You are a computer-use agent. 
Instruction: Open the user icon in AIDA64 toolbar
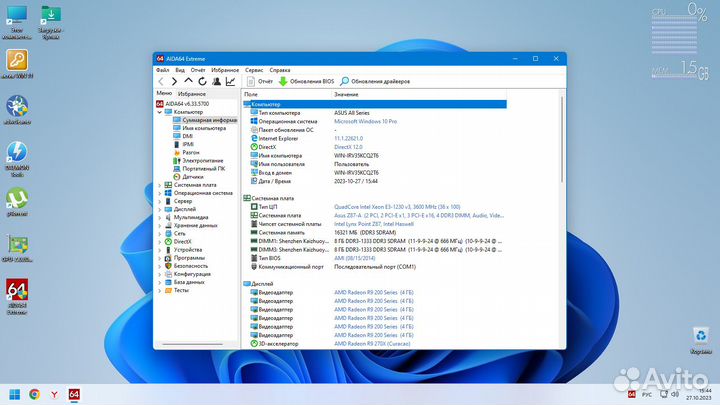click(216, 81)
